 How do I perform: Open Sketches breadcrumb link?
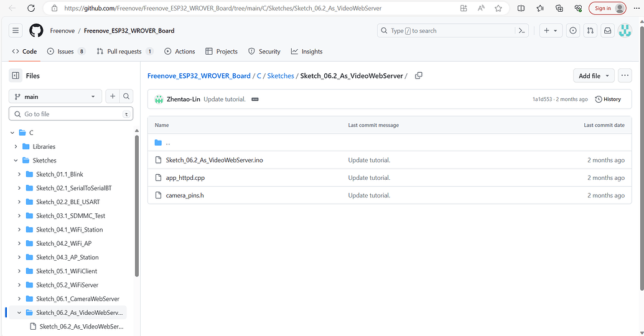tap(281, 76)
